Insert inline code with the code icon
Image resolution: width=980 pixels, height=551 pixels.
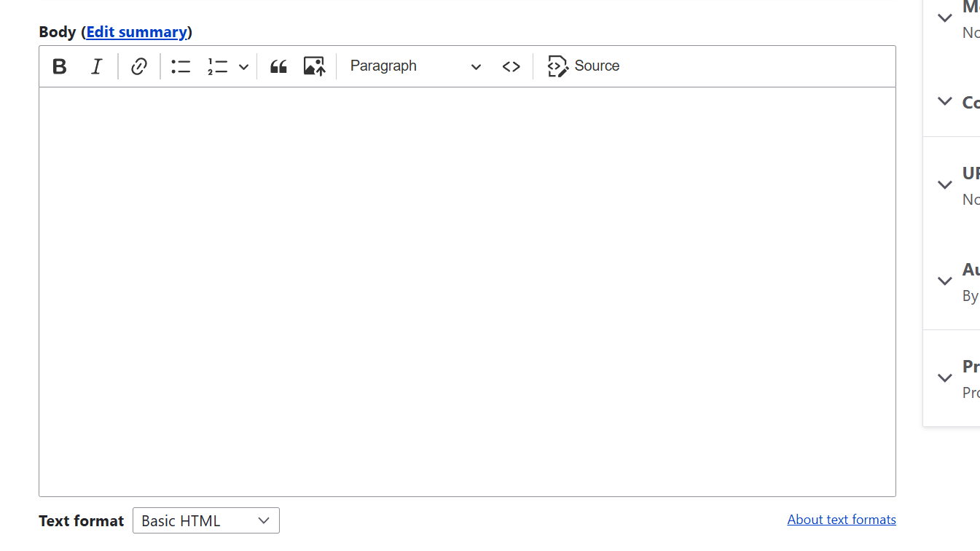pos(511,66)
